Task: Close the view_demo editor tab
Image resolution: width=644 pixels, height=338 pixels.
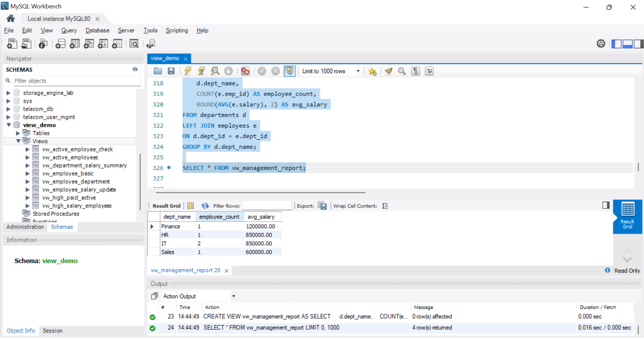Action: (186, 58)
